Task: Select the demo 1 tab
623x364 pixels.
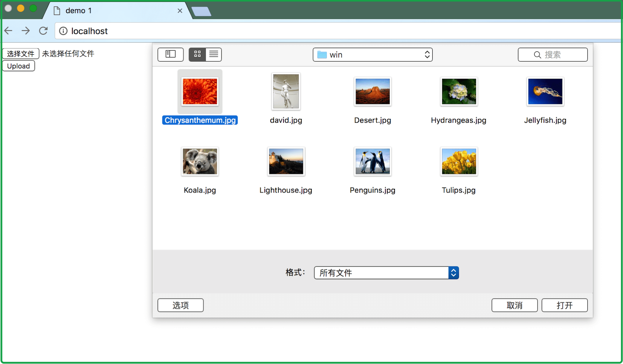Action: (114, 11)
